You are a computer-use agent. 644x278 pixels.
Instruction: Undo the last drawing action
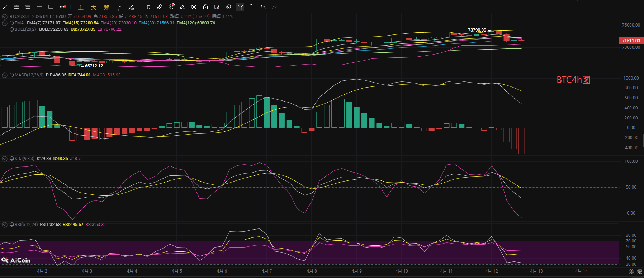click(263, 7)
